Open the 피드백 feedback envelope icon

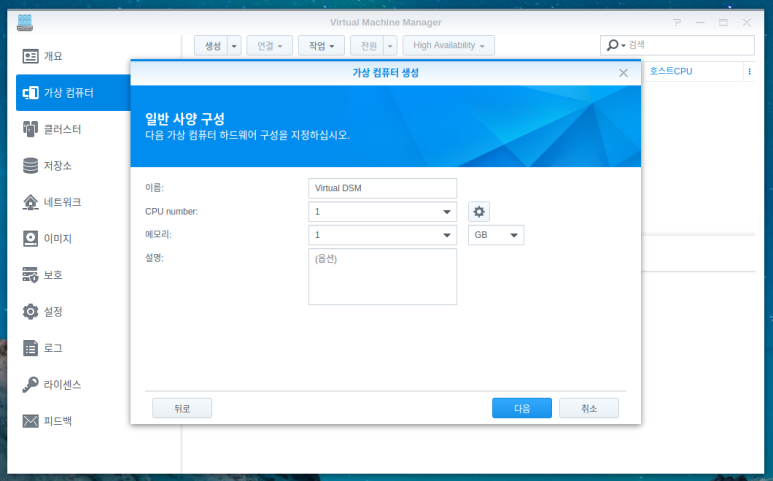click(x=30, y=421)
